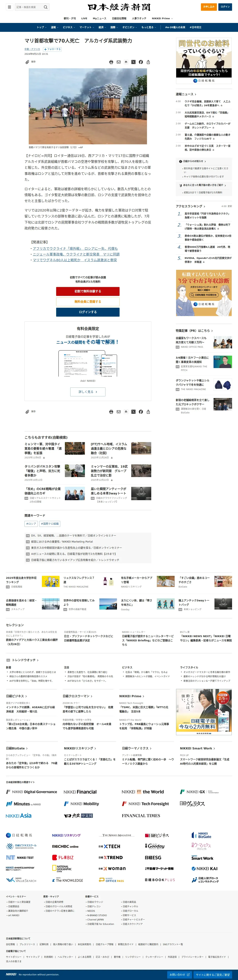Open the LIVE header menu item
The height and width of the screenshot is (980, 238).
tap(84, 18)
